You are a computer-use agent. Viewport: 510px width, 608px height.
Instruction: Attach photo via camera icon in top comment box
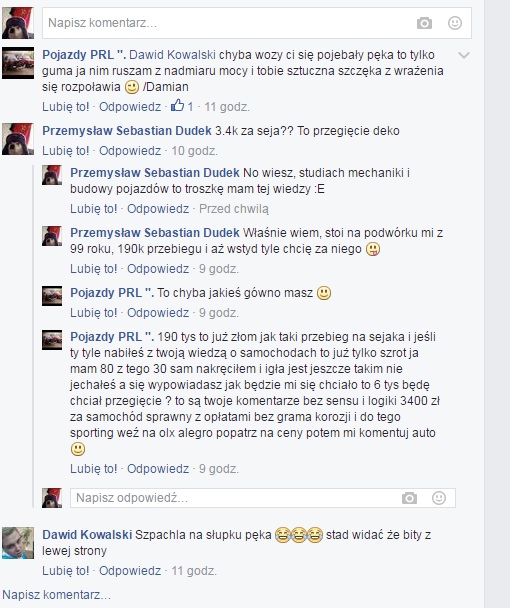pyautogui.click(x=424, y=23)
